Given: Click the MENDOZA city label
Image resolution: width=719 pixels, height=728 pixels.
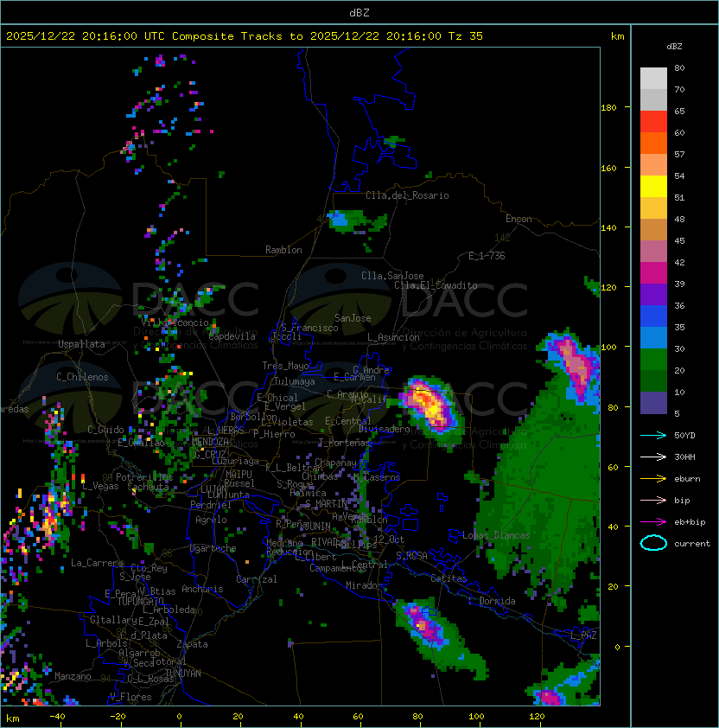Looking at the screenshot, I should point(210,442).
